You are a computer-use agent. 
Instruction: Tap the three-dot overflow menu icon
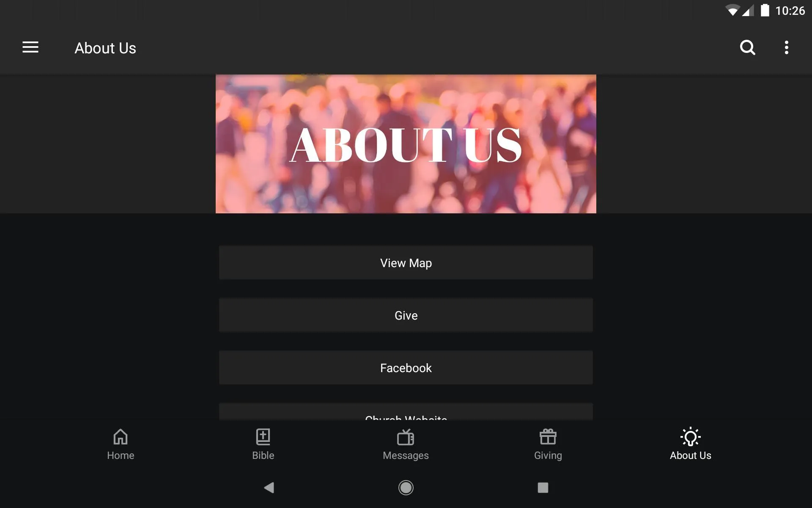[x=787, y=47]
